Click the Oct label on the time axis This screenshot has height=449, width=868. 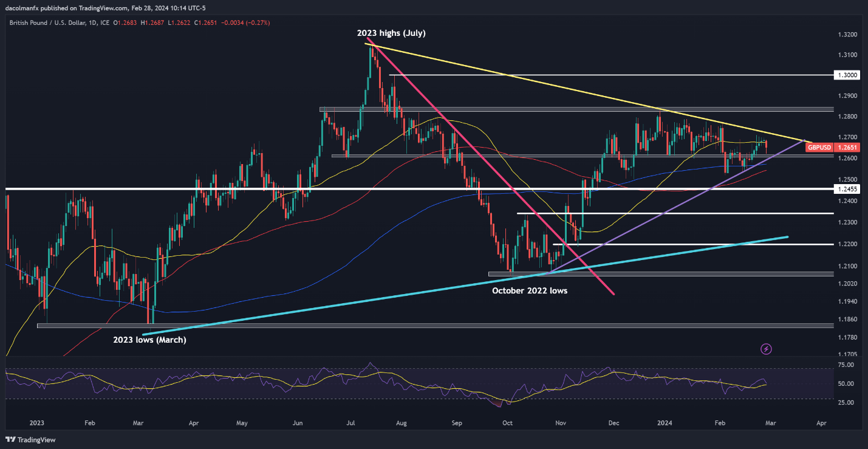pyautogui.click(x=508, y=421)
